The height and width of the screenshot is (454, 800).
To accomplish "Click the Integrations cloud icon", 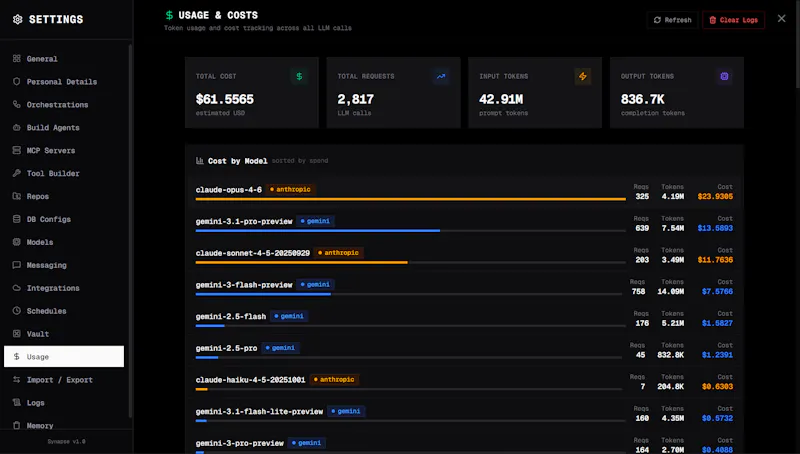I will (16, 288).
